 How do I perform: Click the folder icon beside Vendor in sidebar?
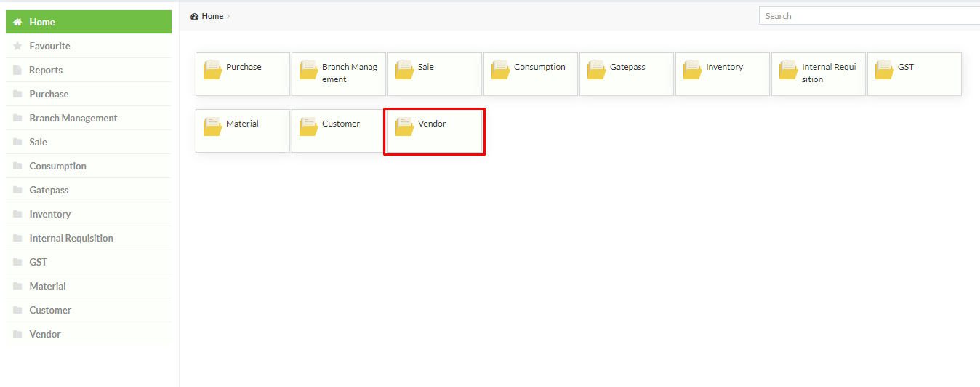[x=17, y=335]
